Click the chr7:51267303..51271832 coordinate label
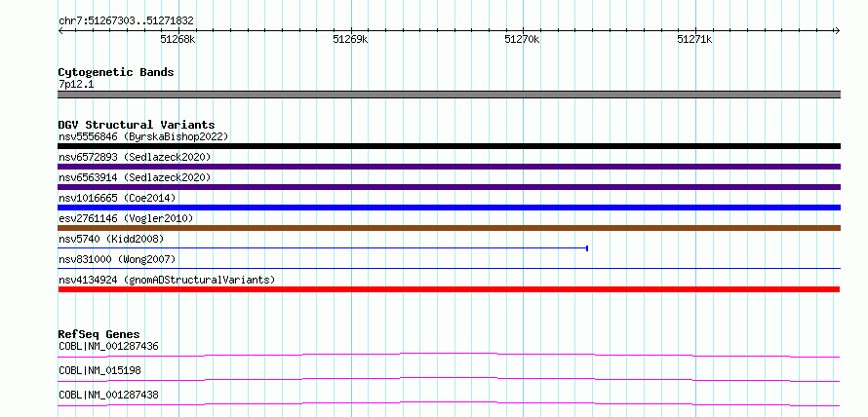Screen dimensions: 868x417 coord(126,21)
